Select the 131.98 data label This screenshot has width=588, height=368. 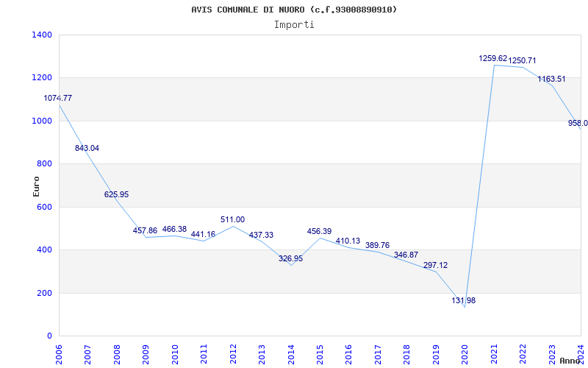pyautogui.click(x=464, y=300)
